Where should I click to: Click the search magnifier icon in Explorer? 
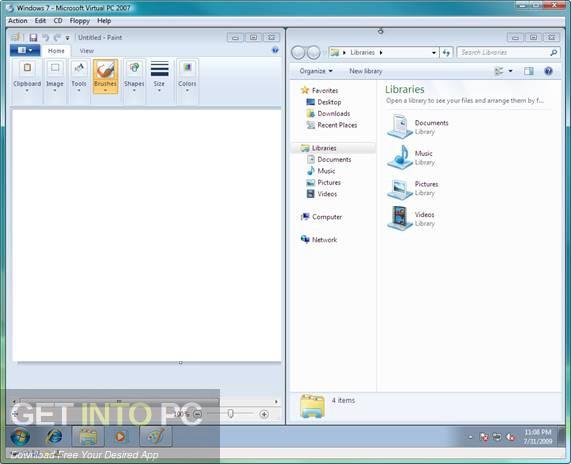coord(553,52)
